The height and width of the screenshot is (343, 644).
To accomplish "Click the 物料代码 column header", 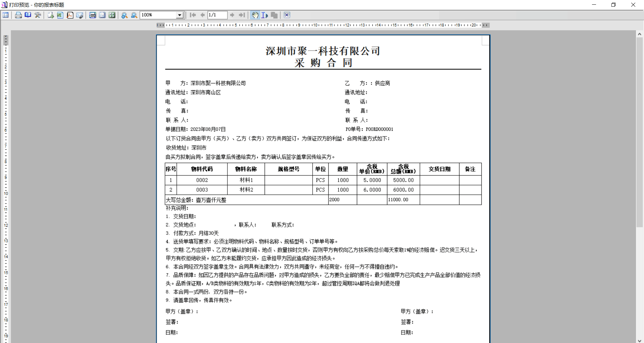I will pos(202,169).
